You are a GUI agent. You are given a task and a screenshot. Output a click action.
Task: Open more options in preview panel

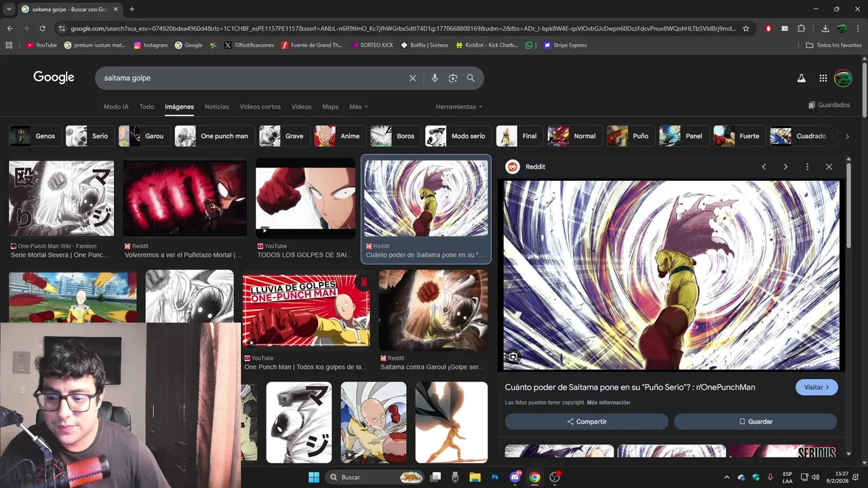click(807, 167)
